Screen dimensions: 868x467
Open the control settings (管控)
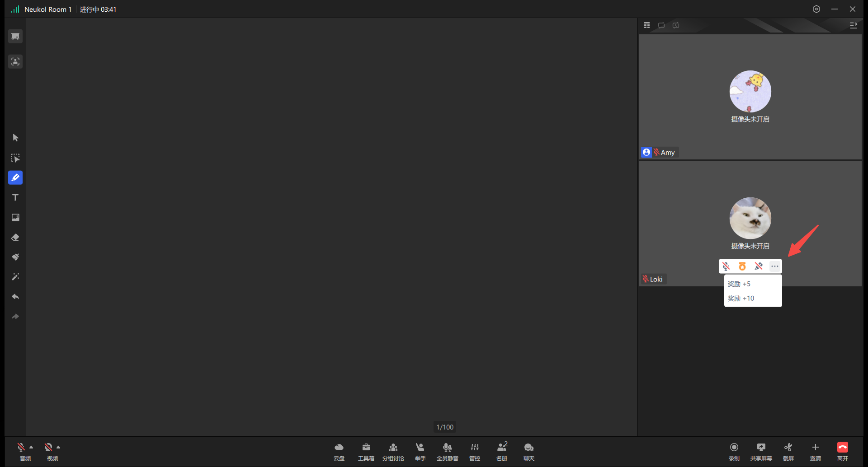[x=475, y=451]
